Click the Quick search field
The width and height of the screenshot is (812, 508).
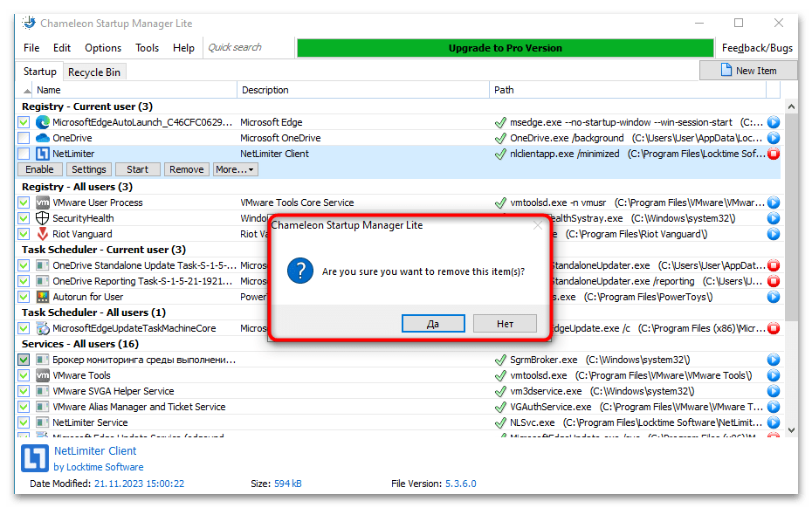[x=248, y=48]
